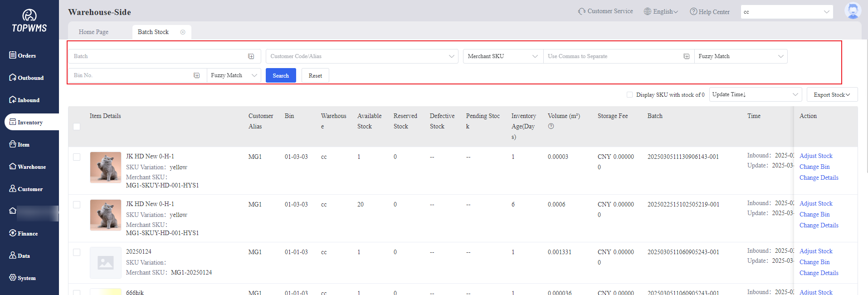Click the Orders sidebar icon
The image size is (868, 295).
point(13,55)
